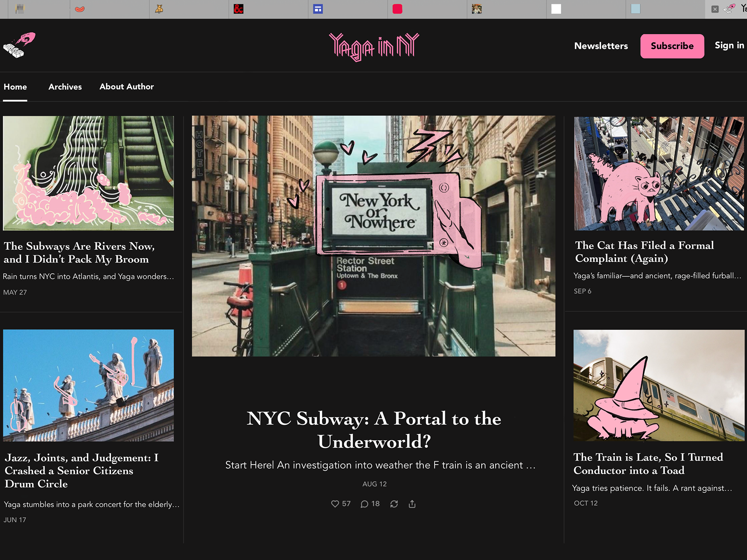Open 'The Train is Late' toad headline
The height and width of the screenshot is (560, 747).
click(x=648, y=464)
